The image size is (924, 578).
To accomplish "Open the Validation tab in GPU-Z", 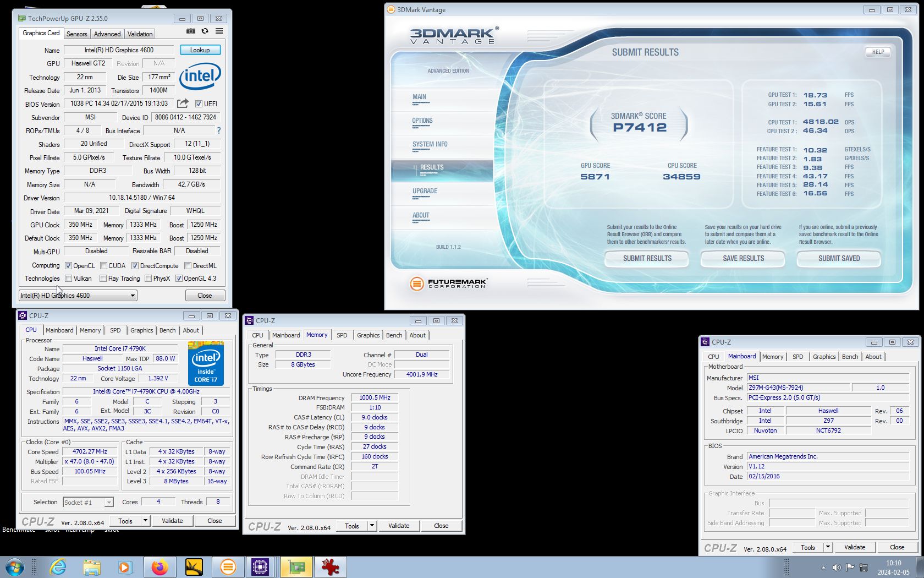I will (140, 34).
